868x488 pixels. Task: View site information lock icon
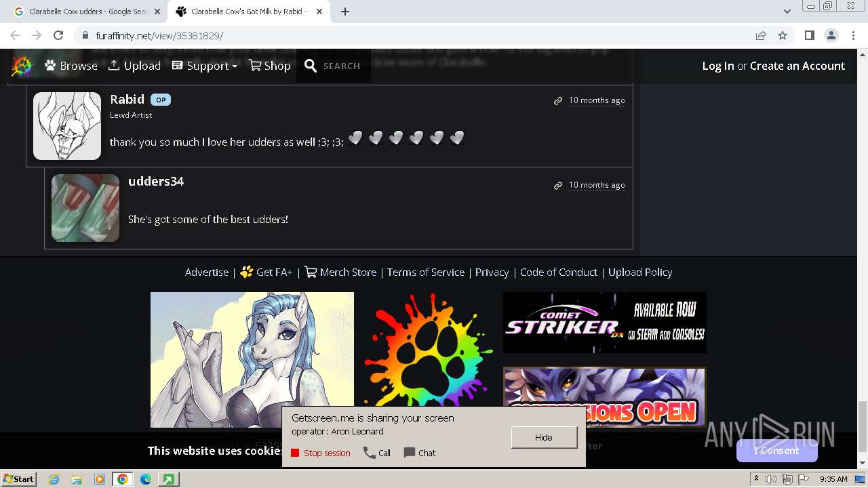85,35
